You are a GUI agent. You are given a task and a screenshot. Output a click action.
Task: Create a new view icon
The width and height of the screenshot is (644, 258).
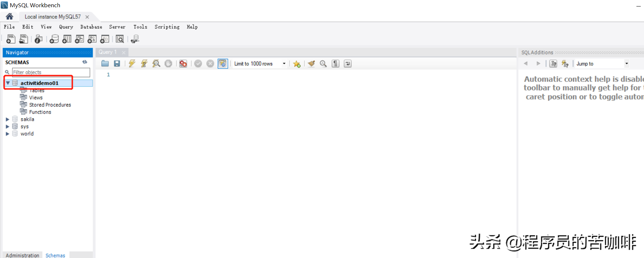click(x=79, y=39)
